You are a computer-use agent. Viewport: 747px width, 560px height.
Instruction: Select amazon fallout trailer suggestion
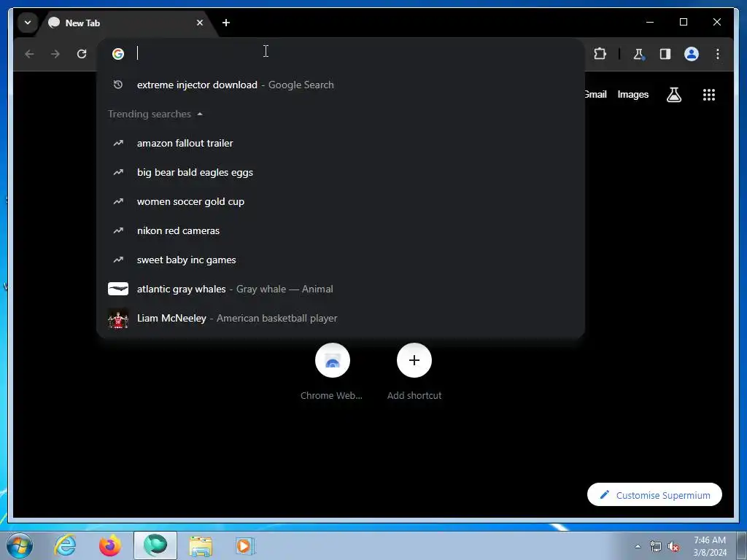341,143
